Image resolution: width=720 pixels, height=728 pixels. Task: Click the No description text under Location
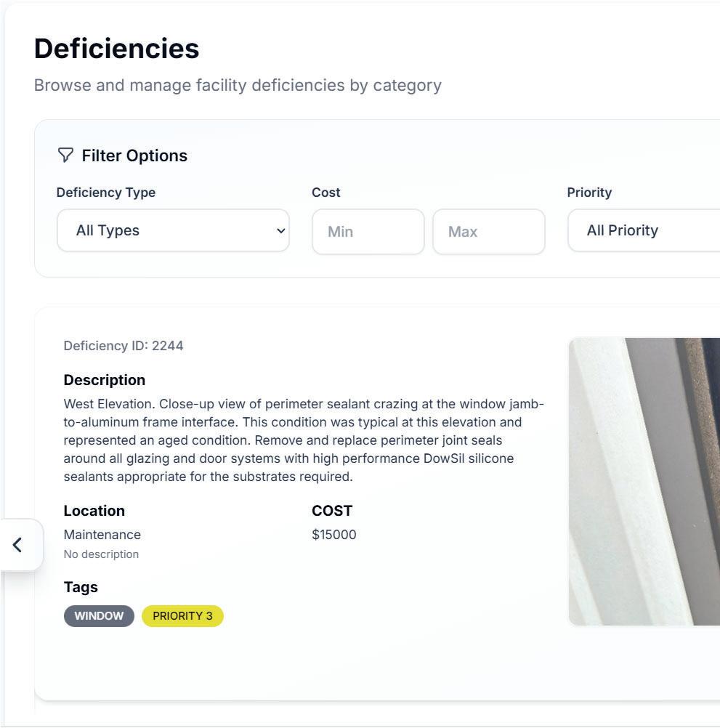[101, 554]
